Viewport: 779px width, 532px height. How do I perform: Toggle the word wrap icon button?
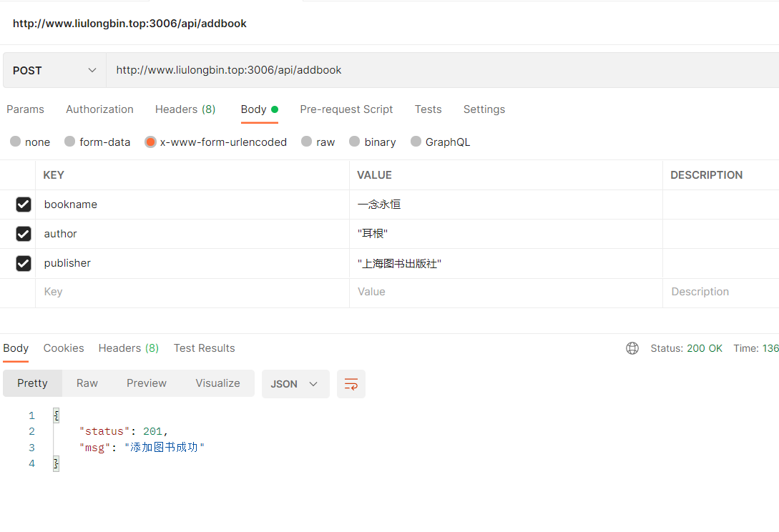click(x=351, y=384)
